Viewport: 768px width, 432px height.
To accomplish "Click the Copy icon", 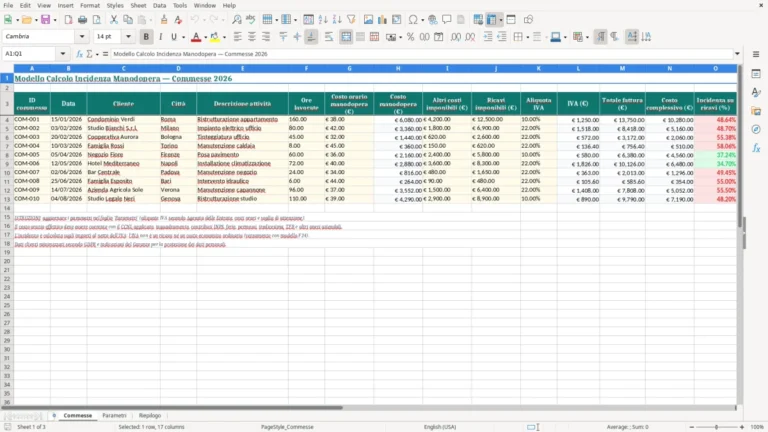I will 128,20.
